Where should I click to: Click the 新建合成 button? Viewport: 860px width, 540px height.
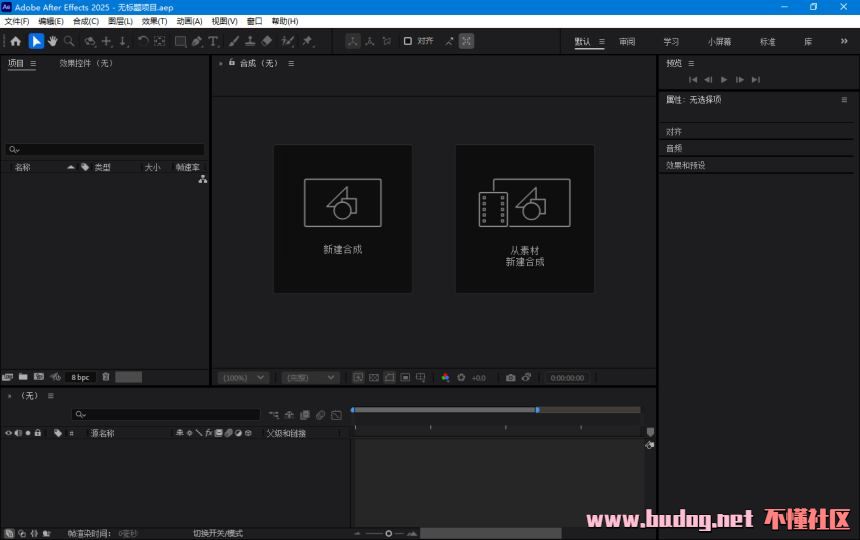point(343,219)
